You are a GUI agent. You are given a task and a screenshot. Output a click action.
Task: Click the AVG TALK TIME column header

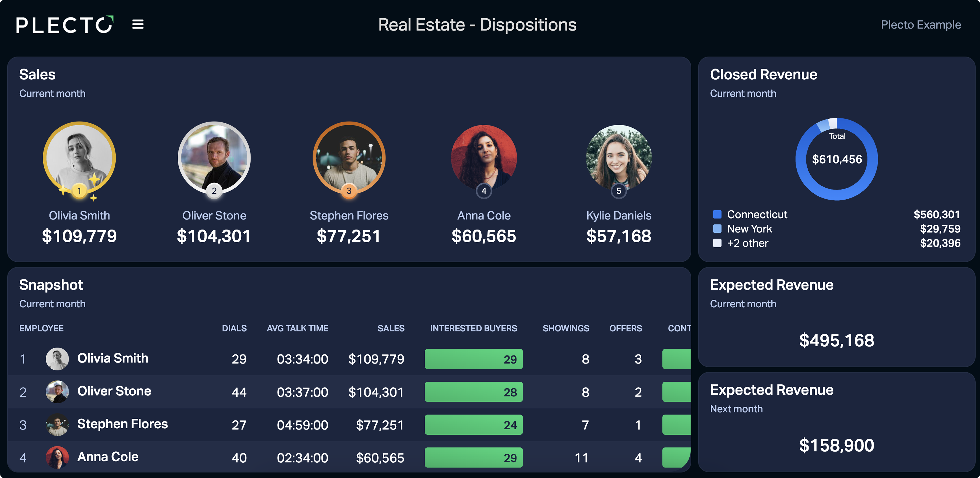pos(297,328)
